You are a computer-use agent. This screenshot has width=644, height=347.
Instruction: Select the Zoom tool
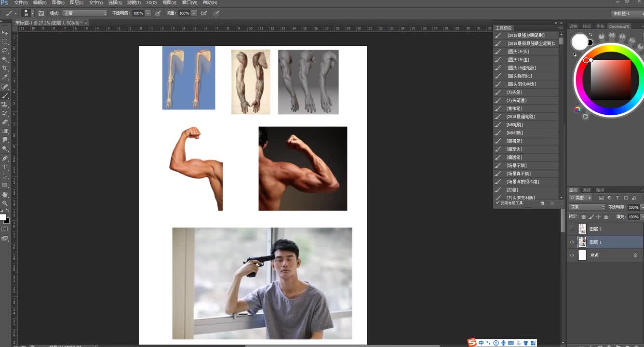[x=5, y=203]
